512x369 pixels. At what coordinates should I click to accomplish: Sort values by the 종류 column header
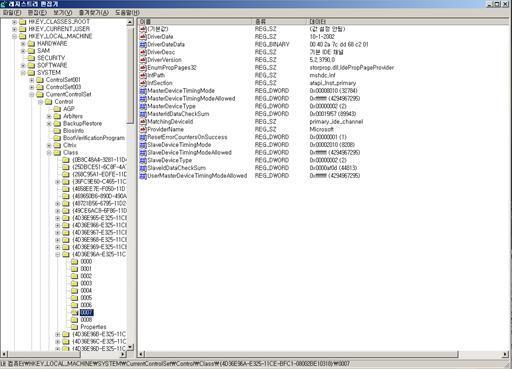(x=279, y=22)
